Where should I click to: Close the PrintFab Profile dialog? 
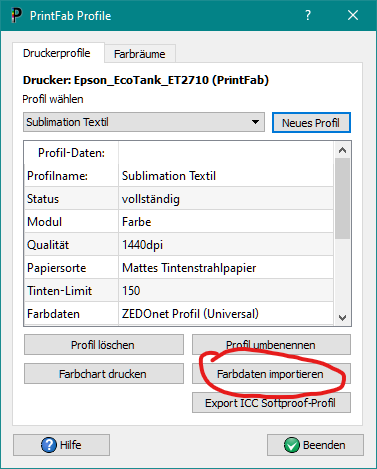point(353,15)
